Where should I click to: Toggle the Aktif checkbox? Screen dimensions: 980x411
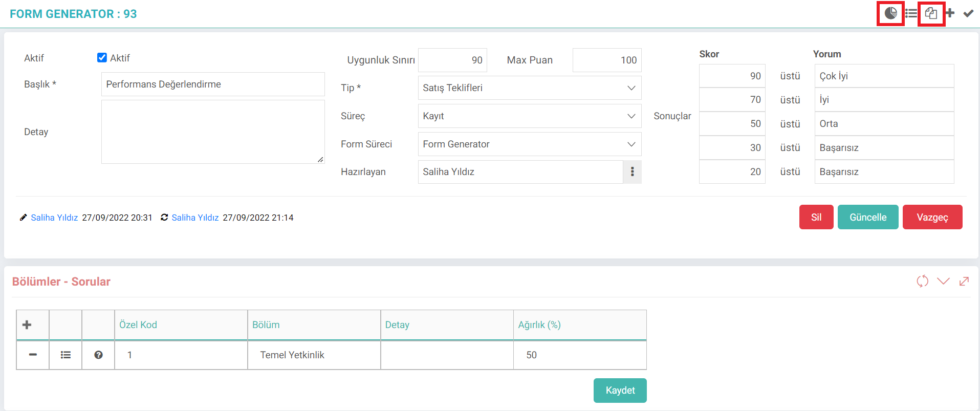click(102, 57)
